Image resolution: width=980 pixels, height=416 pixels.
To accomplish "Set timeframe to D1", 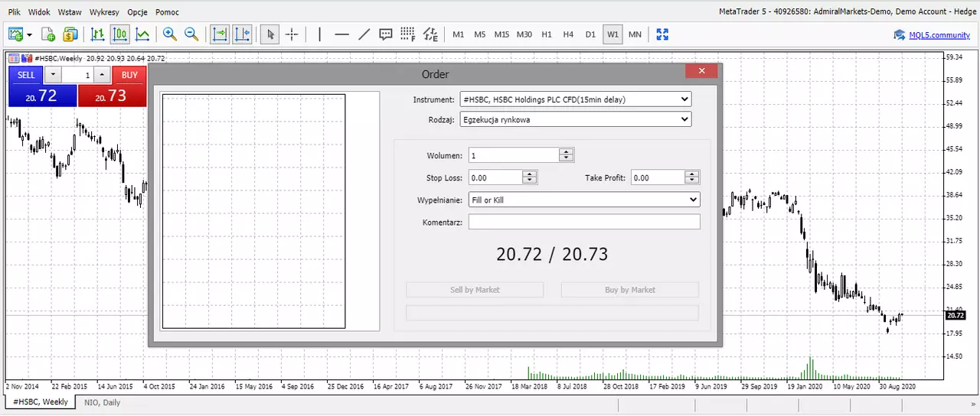I will tap(590, 34).
